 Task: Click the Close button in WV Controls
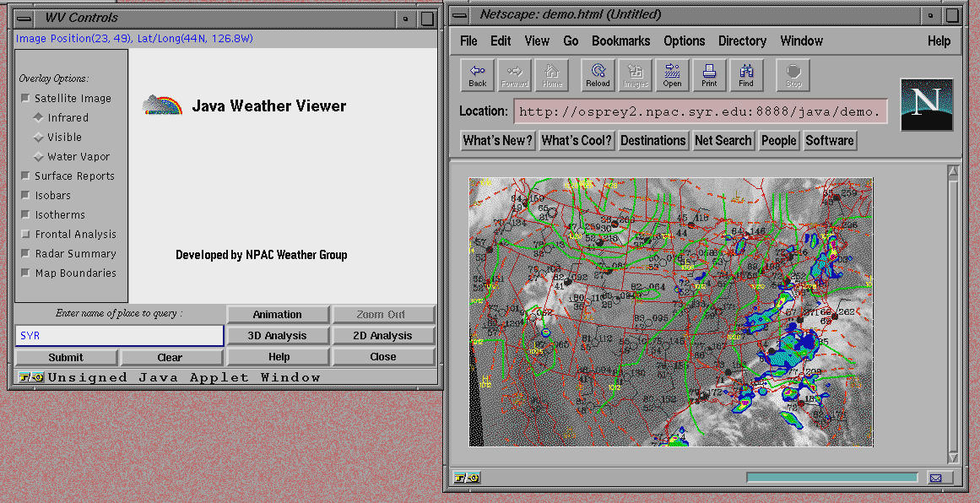click(x=383, y=357)
